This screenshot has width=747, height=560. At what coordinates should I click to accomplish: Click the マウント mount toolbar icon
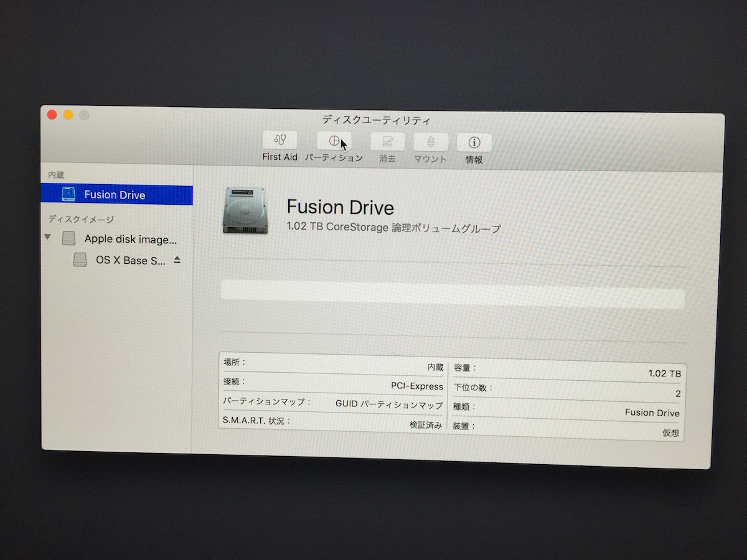click(x=431, y=142)
